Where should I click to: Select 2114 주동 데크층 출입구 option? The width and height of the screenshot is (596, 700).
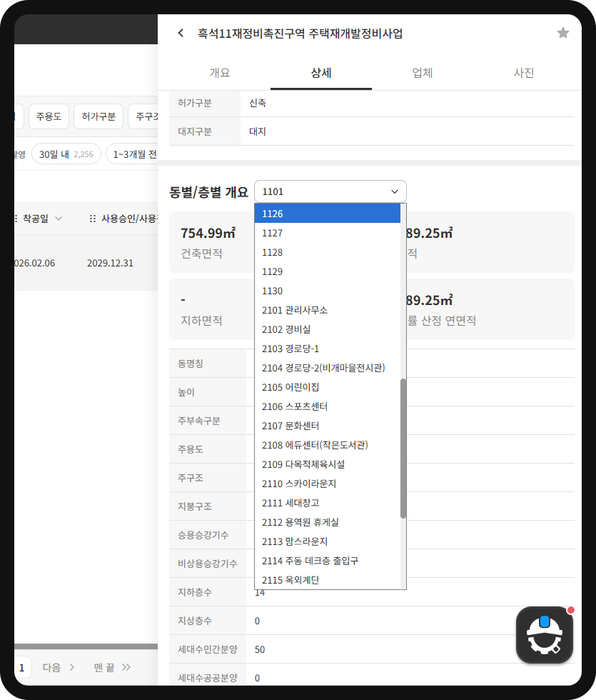pos(328,561)
